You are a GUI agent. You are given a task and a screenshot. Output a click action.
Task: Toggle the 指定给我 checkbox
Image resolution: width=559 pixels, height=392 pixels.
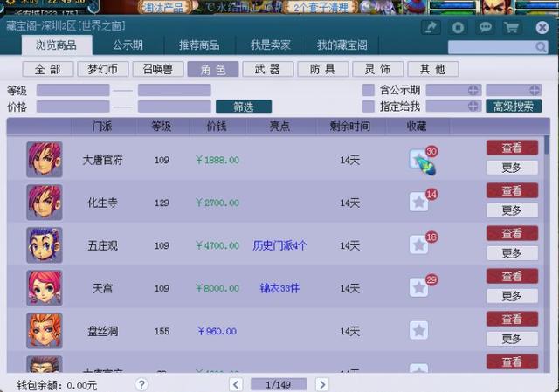[368, 107]
